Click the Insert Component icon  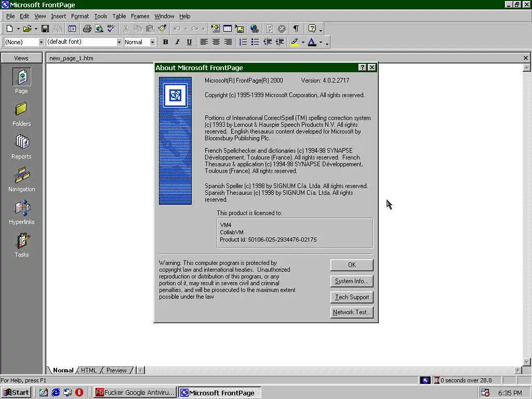(x=216, y=29)
